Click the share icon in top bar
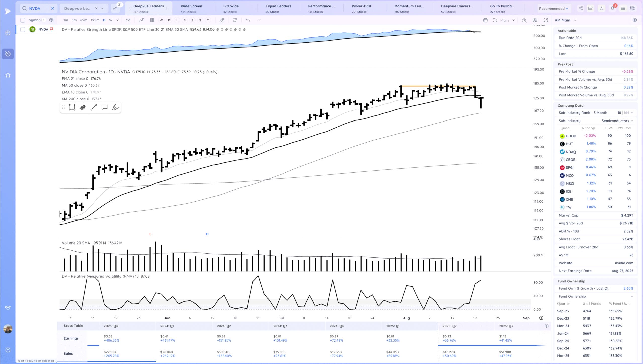Image resolution: width=643 pixels, height=364 pixels. 581,8
